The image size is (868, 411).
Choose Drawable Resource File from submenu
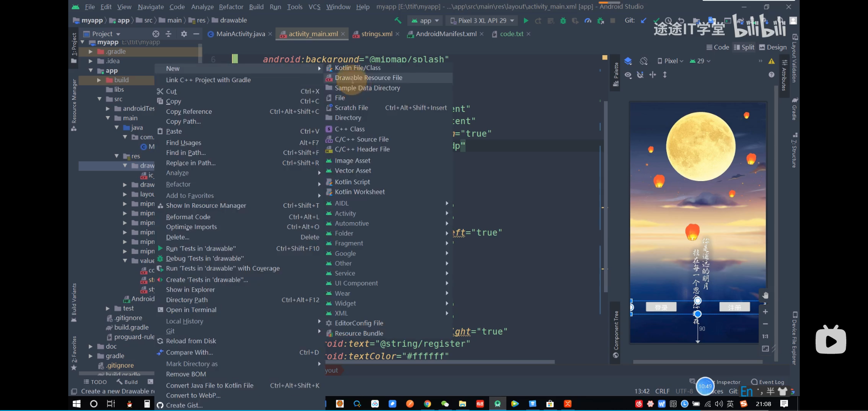click(389, 78)
